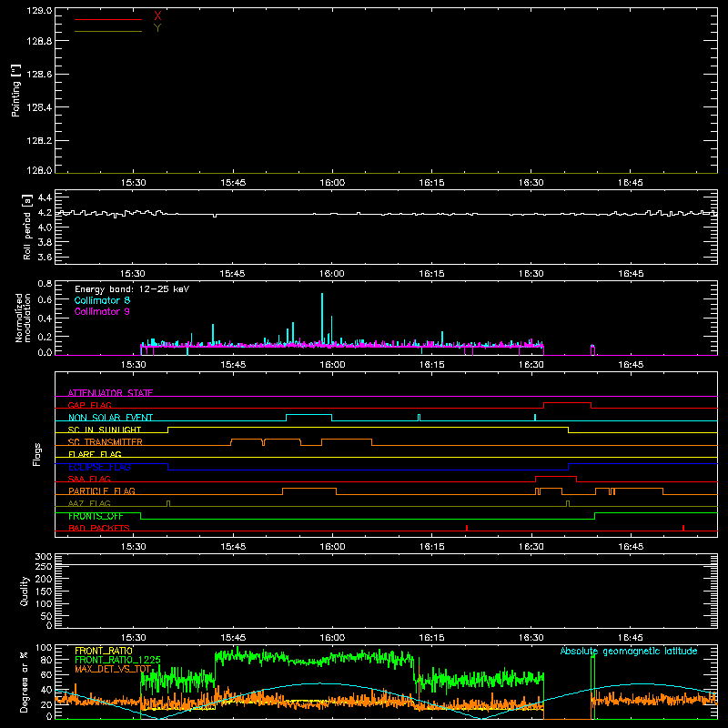Click 16:15 under the modulation panel
Viewport: 728px width, 728px height.
(x=431, y=365)
